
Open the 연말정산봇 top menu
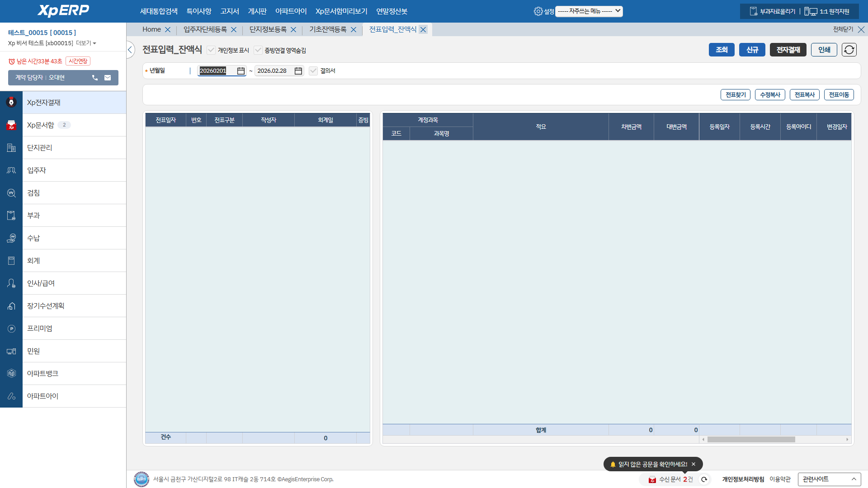(x=392, y=11)
